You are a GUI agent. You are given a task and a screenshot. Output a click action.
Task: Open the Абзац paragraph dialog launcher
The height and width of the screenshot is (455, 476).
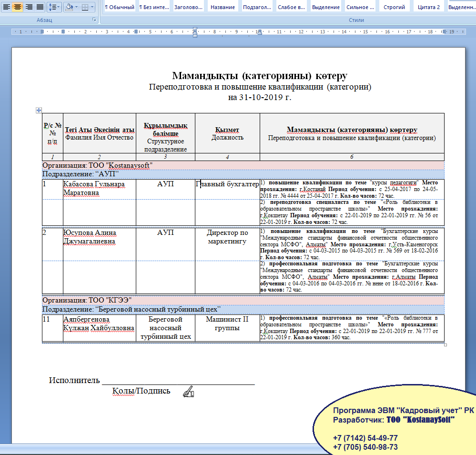coord(94,20)
